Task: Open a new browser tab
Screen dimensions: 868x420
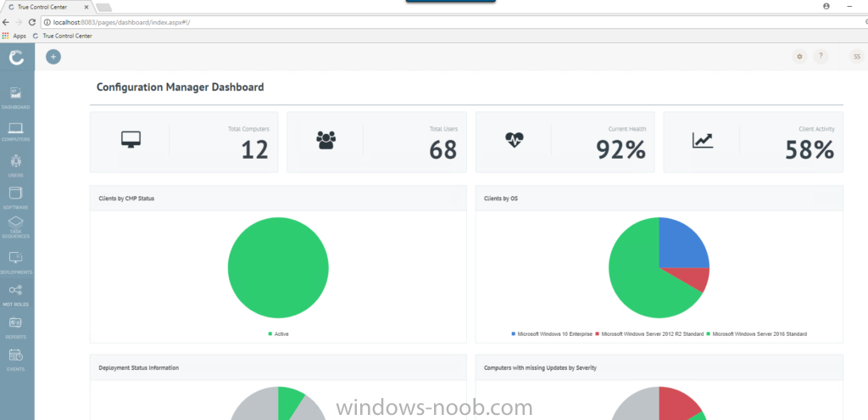Action: coord(104,7)
